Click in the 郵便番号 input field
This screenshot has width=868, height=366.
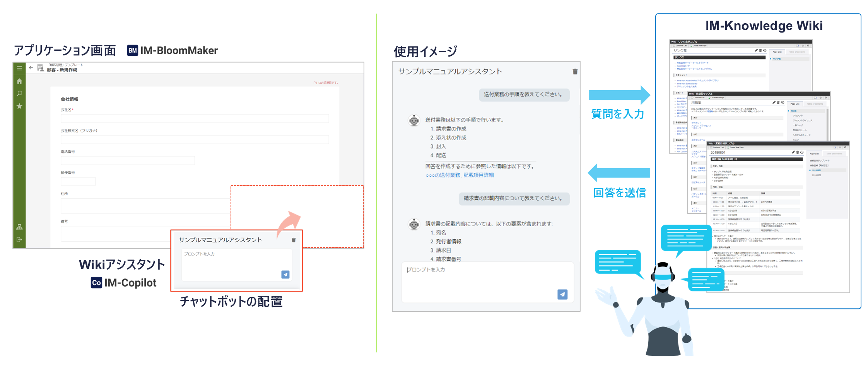[x=78, y=181]
